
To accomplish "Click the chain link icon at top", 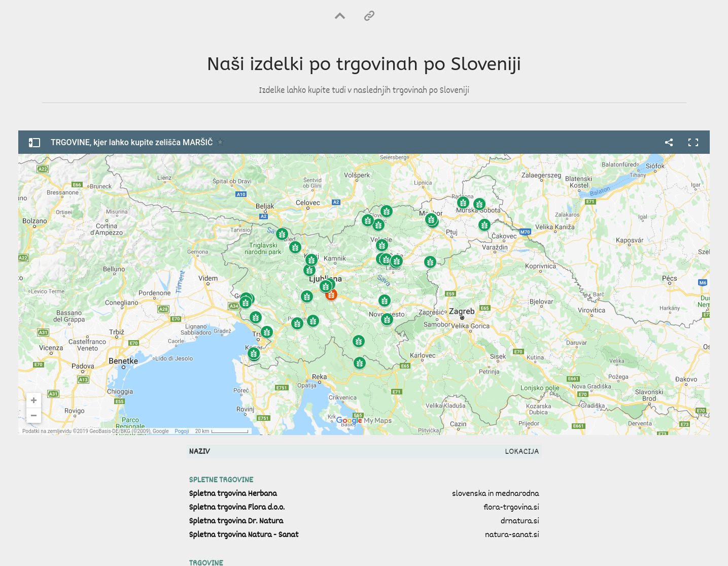I will (x=369, y=16).
